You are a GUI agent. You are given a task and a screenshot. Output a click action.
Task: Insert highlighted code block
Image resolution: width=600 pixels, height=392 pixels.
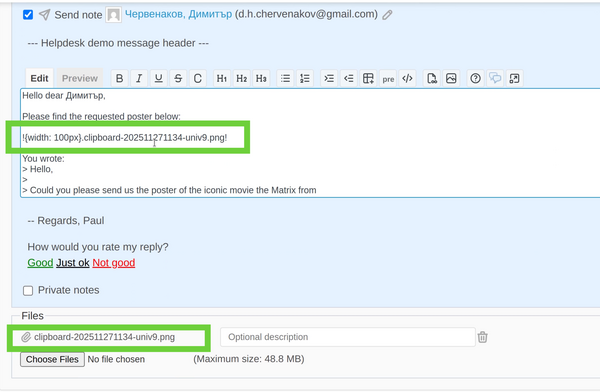click(408, 78)
